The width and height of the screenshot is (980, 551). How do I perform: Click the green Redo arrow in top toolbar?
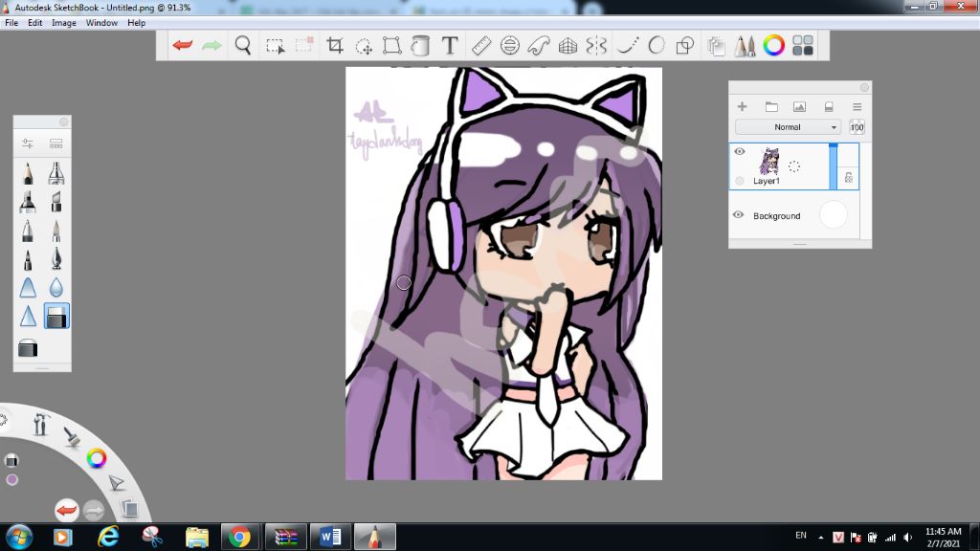[x=212, y=45]
